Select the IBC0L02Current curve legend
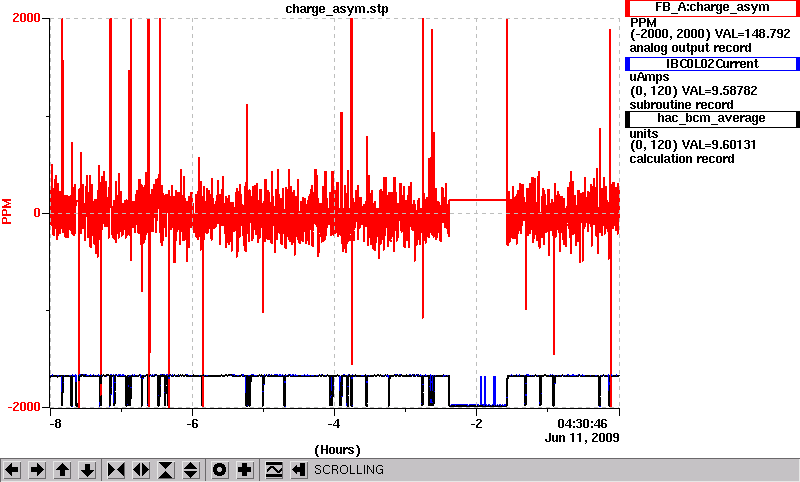The height and width of the screenshot is (482, 800). (712, 64)
